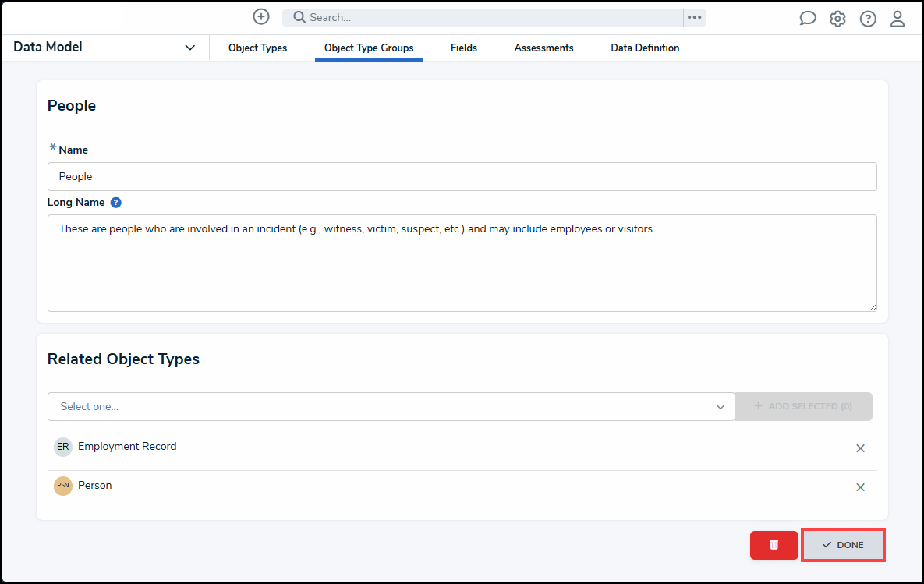Switch to the Object Types tab
Viewport: 924px width, 584px height.
pyautogui.click(x=257, y=48)
